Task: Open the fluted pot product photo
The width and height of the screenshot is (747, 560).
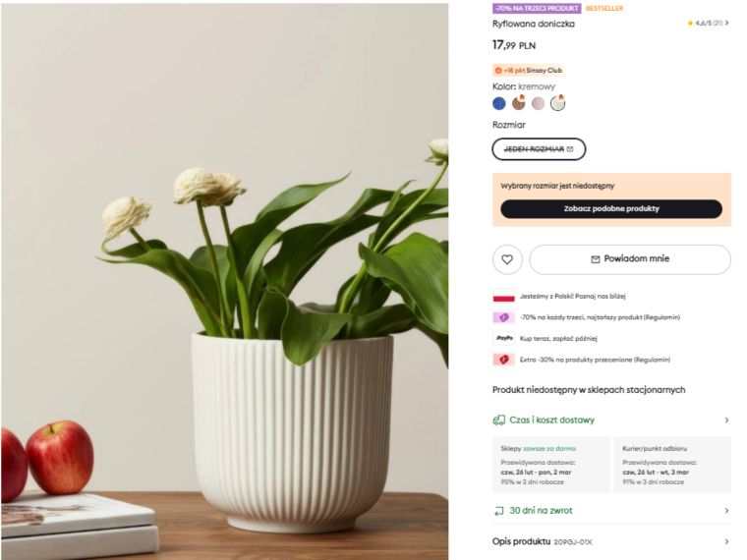Action: 224,281
